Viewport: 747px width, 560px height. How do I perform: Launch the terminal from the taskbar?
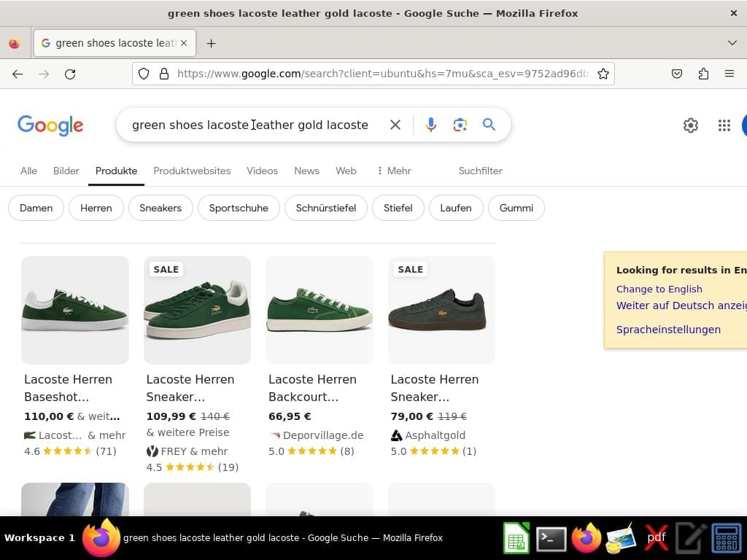[x=551, y=539]
